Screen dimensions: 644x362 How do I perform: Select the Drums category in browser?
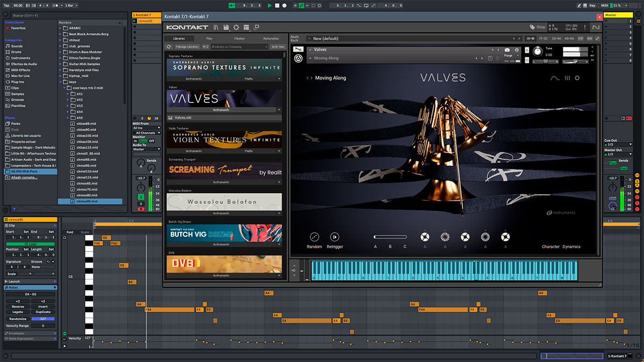tap(17, 52)
